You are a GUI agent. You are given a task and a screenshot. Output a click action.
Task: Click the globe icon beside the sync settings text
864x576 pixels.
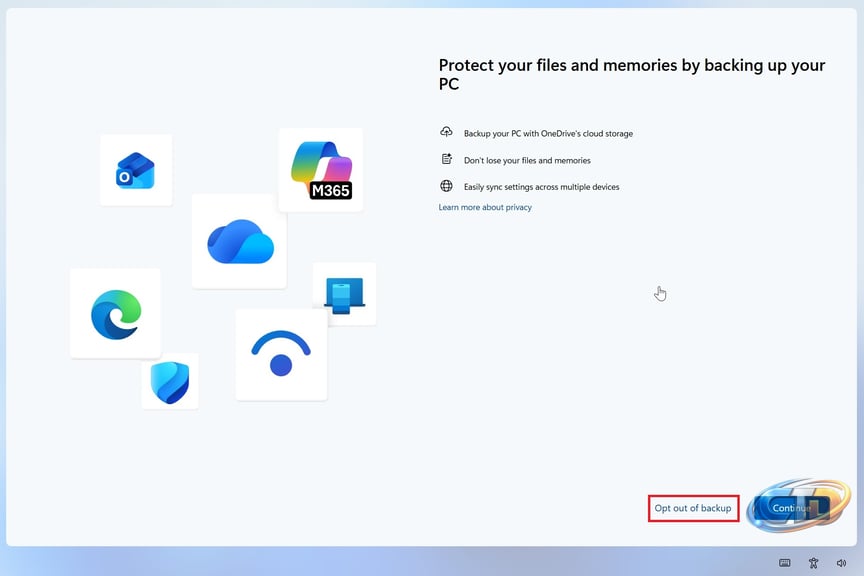(446, 186)
